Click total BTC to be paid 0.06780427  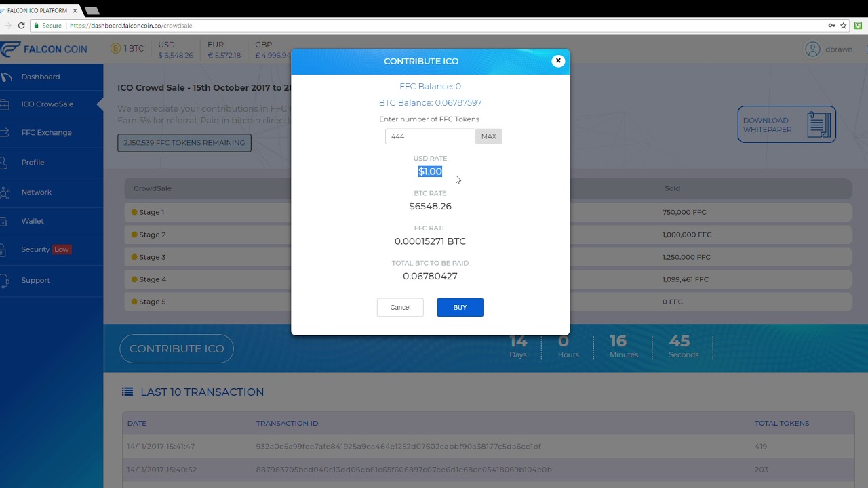tap(430, 276)
